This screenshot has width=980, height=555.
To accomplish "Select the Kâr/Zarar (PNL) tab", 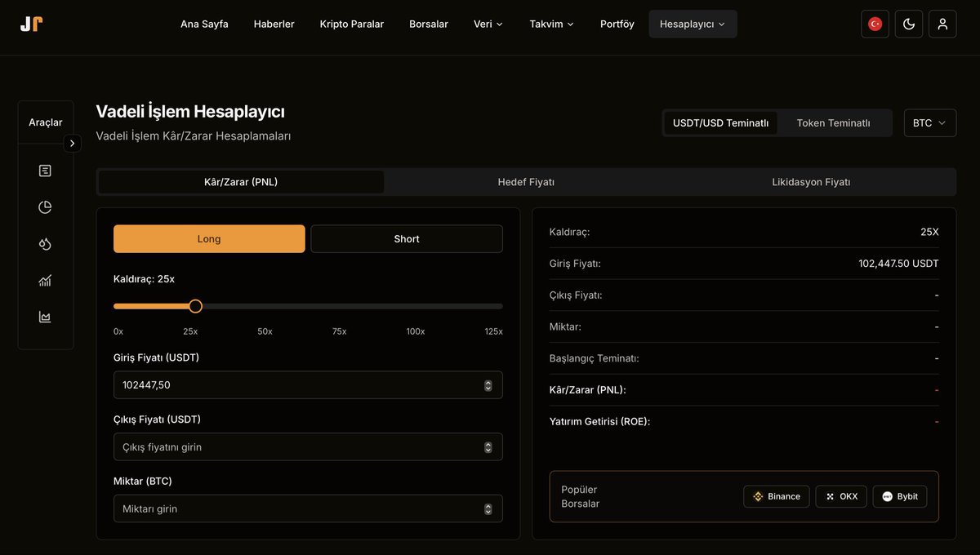I will click(x=241, y=182).
